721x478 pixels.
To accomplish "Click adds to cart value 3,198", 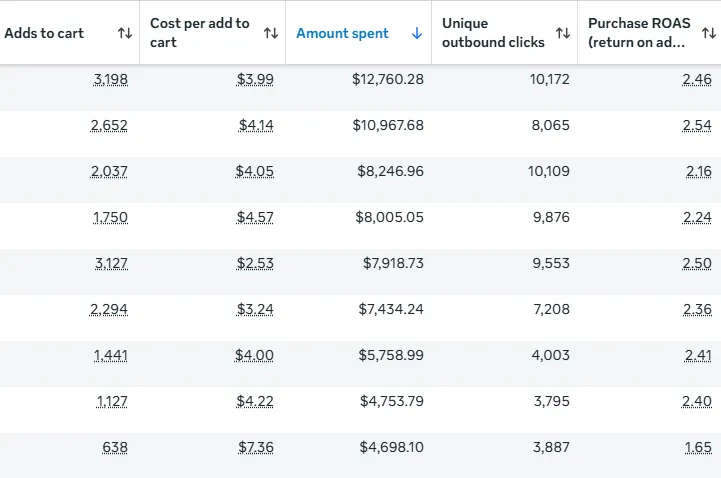I will (x=111, y=80).
